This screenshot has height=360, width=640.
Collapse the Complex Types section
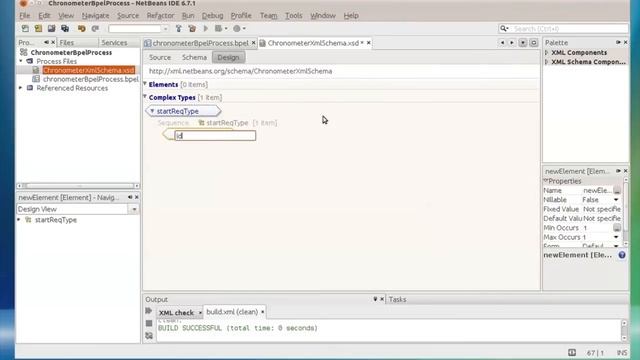click(145, 97)
